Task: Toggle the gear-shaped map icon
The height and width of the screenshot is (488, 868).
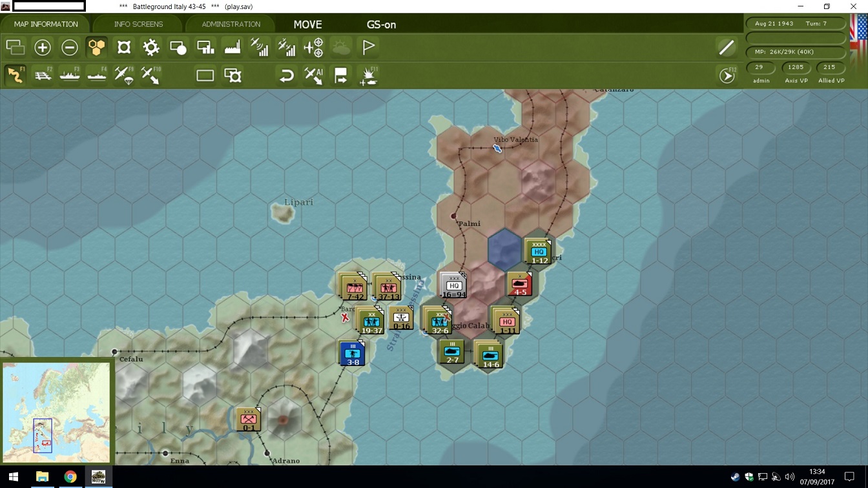Action: [151, 47]
